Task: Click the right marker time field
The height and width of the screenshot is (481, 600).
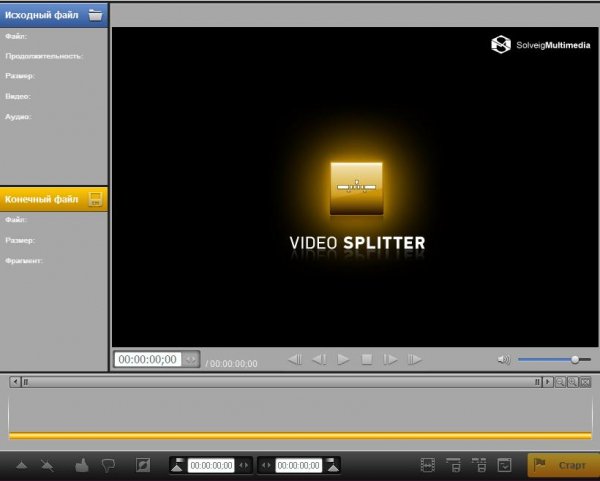Action: pos(298,466)
